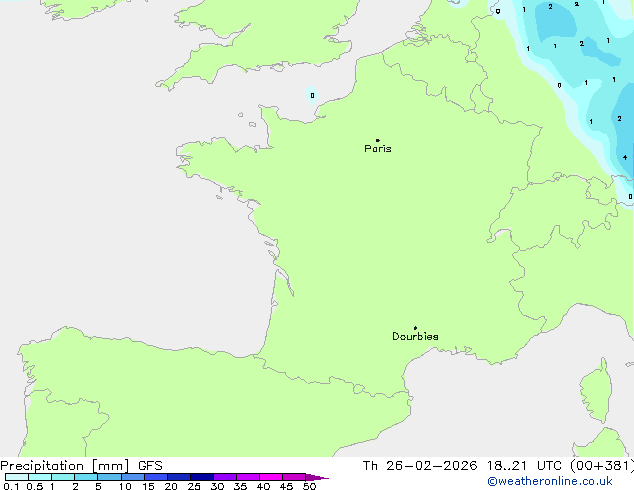Click the legend arrow tip above 50
The image size is (634, 490).
[x=317, y=477]
